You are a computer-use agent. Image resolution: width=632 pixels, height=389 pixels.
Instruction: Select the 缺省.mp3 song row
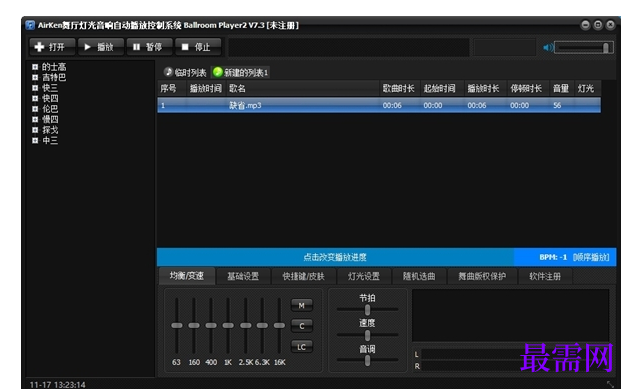379,105
